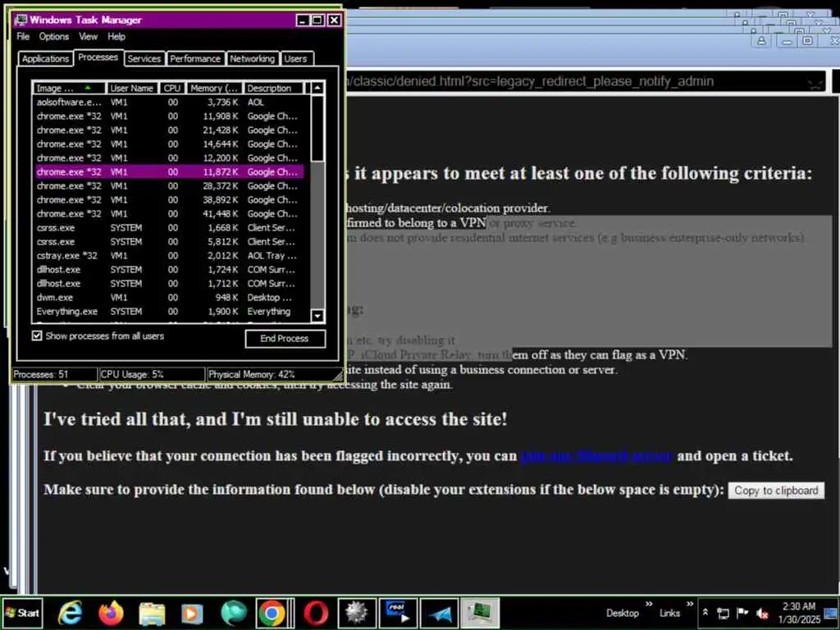Switch to the Services tab

tap(144, 58)
